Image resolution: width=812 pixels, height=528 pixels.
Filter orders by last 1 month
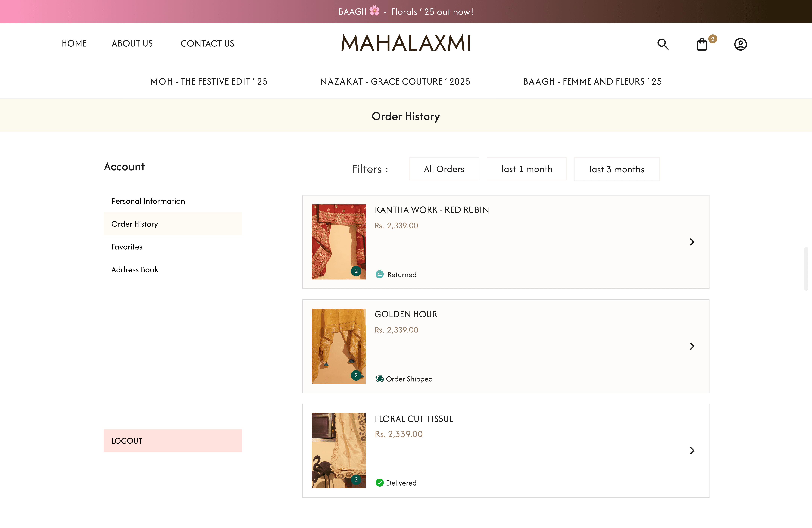coord(526,169)
